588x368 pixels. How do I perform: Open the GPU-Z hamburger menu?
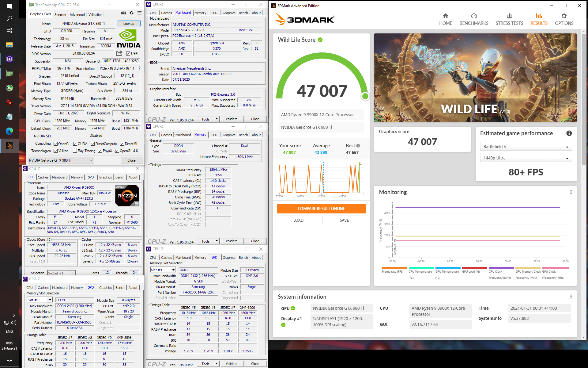139,13
